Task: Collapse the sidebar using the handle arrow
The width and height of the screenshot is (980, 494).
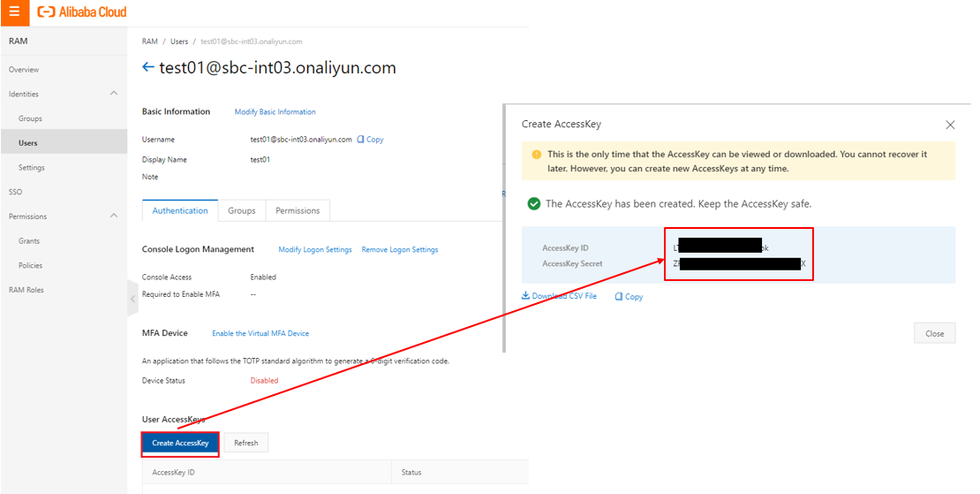Action: 132,299
